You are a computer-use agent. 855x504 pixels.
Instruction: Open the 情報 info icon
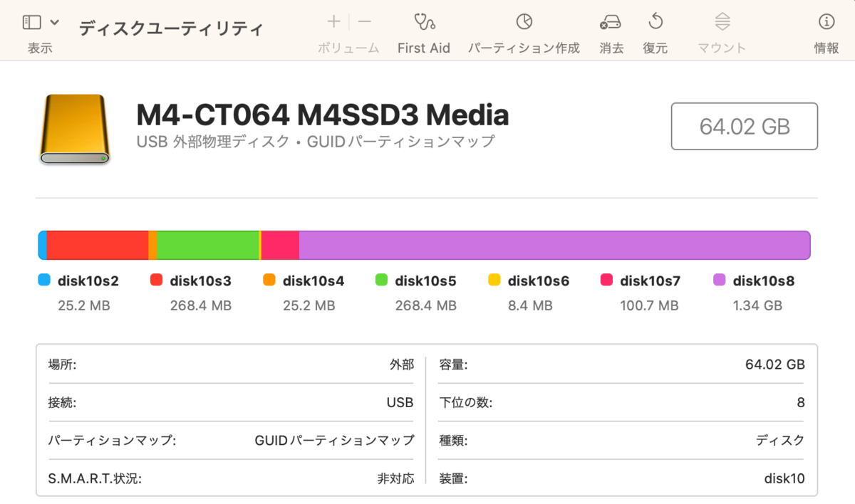(x=826, y=21)
